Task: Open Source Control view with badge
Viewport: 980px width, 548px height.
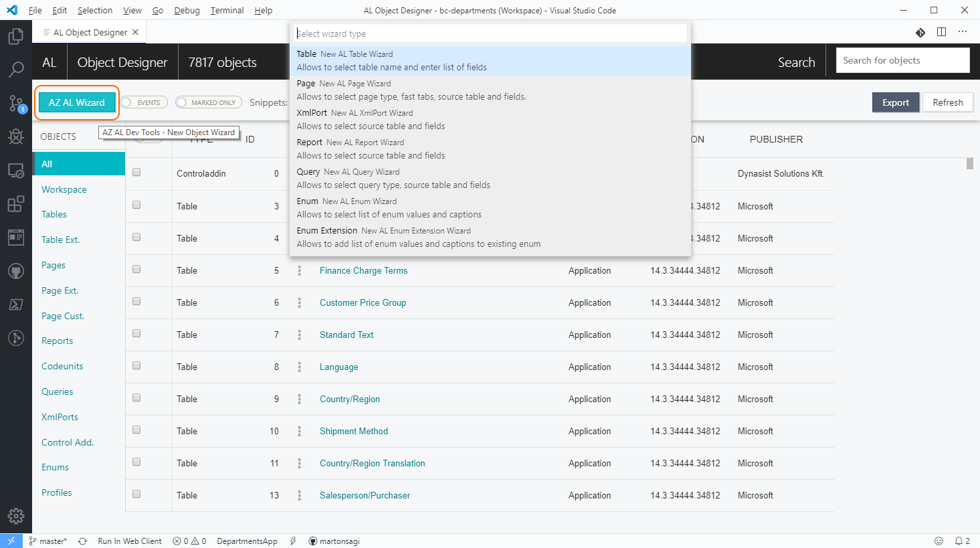Action: 15,103
